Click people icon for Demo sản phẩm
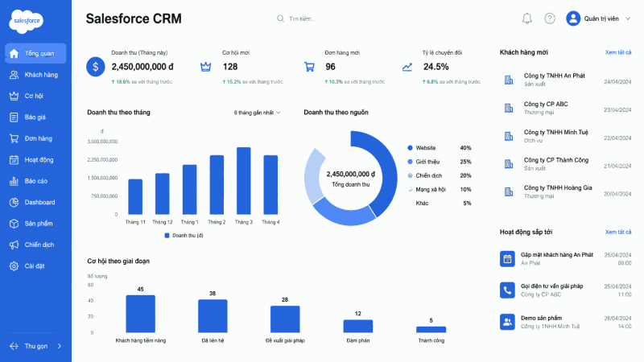The height and width of the screenshot is (362, 644). click(x=507, y=323)
